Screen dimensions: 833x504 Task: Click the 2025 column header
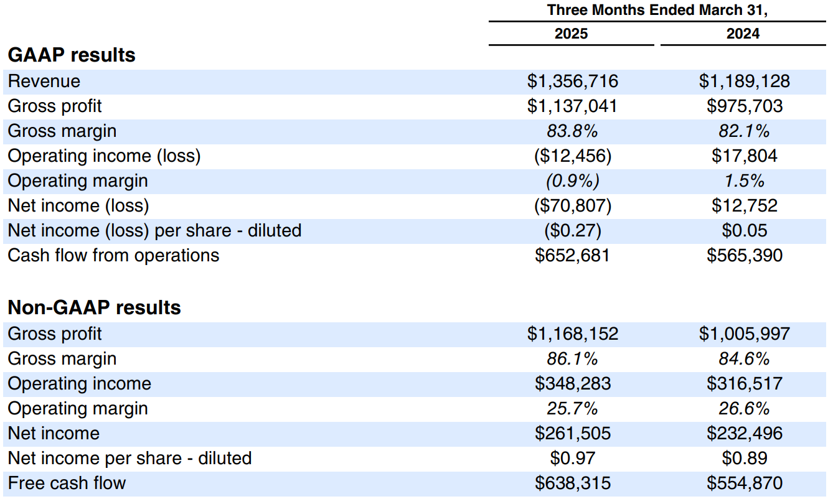pyautogui.click(x=571, y=34)
